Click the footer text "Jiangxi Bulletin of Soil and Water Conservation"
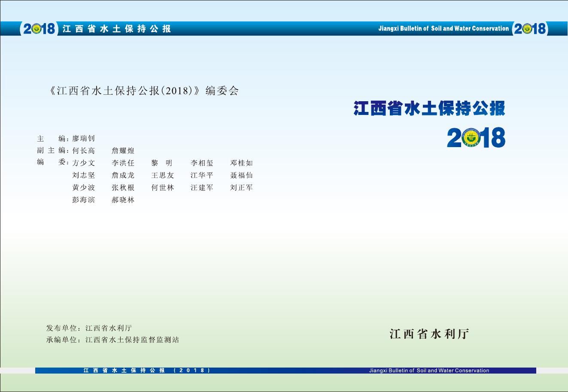The image size is (568, 392). pos(429,371)
